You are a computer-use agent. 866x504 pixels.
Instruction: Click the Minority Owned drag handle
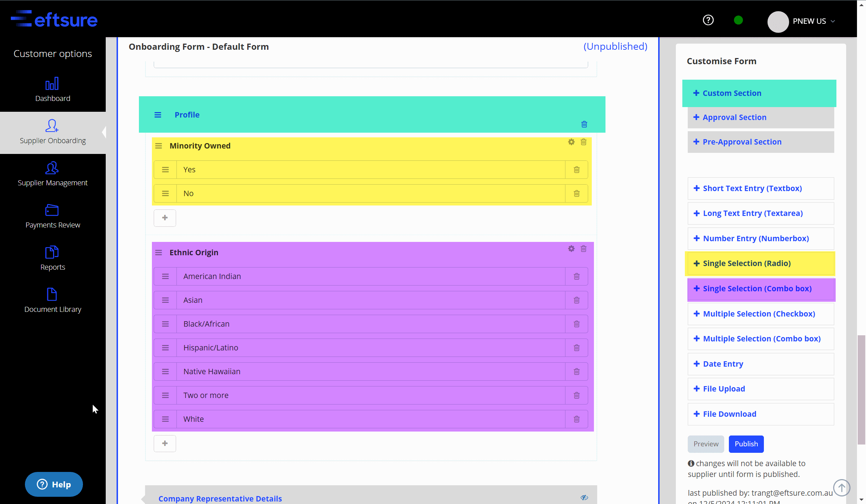[158, 146]
